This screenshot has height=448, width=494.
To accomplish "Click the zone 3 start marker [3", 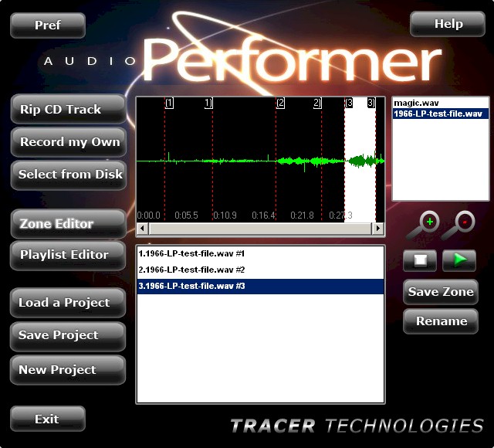I will (x=349, y=103).
